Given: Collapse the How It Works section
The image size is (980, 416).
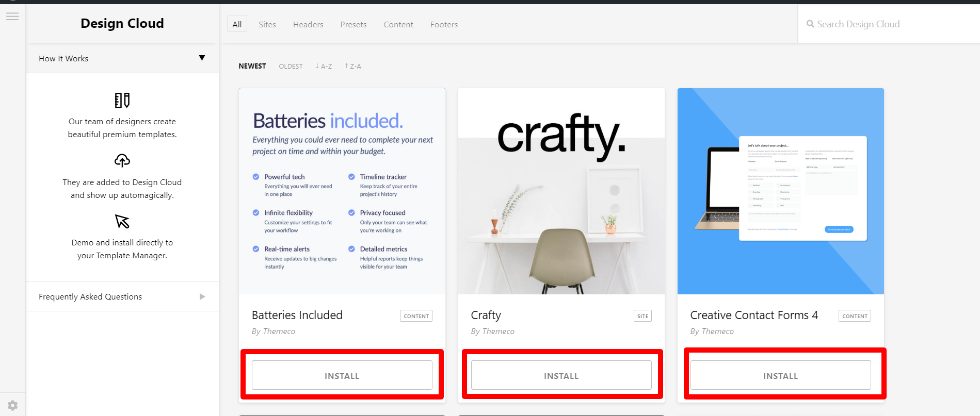Looking at the screenshot, I should 202,58.
